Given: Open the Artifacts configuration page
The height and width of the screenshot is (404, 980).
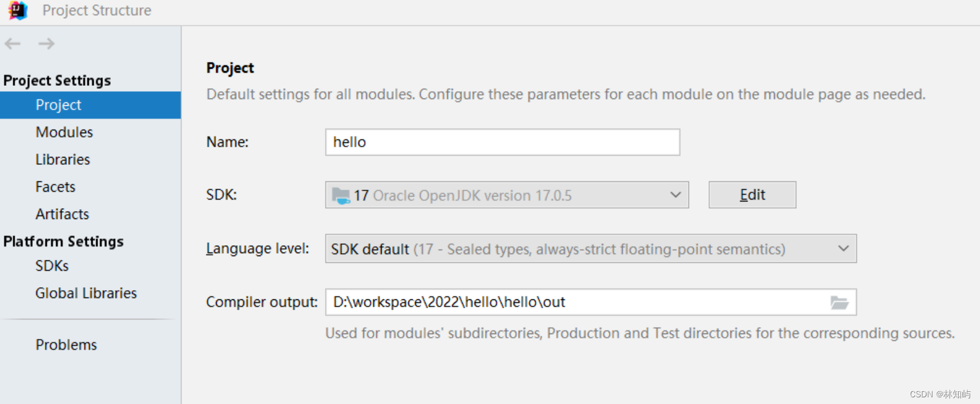Looking at the screenshot, I should tap(62, 214).
